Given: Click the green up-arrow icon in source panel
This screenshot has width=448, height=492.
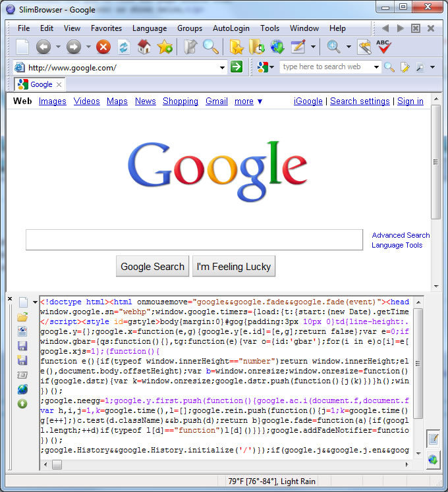Looking at the screenshot, I should click(x=22, y=404).
